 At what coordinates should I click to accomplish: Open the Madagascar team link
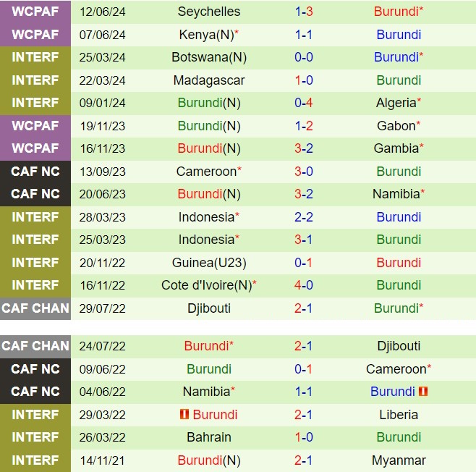coord(209,80)
